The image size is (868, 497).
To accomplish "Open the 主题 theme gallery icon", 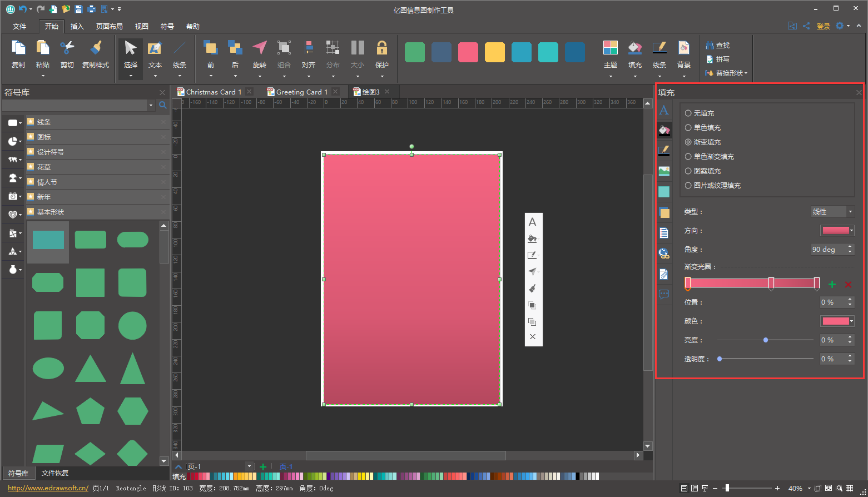I will [610, 48].
